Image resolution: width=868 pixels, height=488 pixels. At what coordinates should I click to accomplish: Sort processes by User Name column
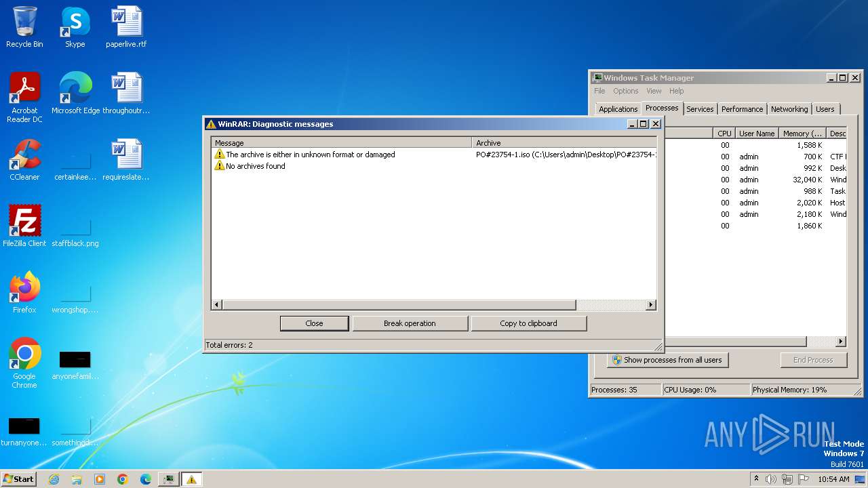click(x=757, y=134)
